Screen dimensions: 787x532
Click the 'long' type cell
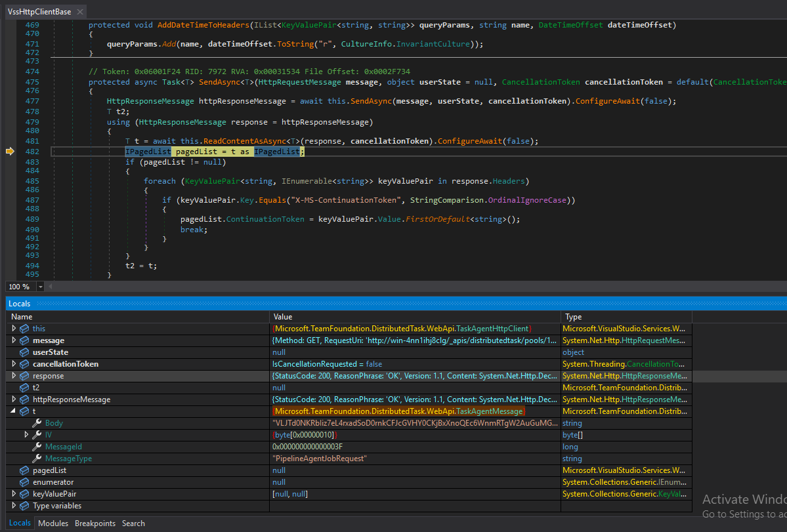[x=570, y=447]
